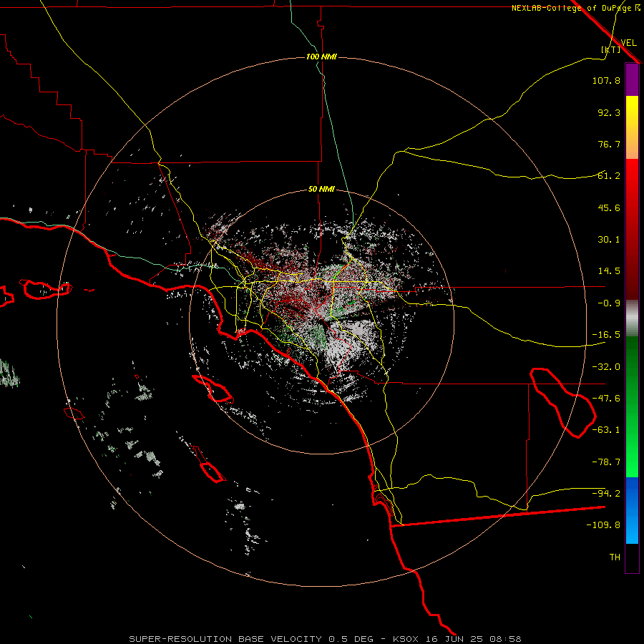Click the blue segment of color bar
Screen dimensions: 644x644
[632, 510]
